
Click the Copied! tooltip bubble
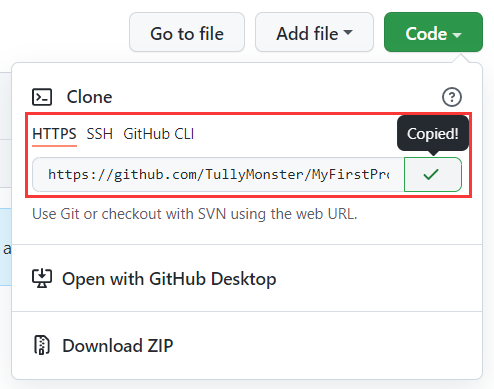tap(433, 134)
